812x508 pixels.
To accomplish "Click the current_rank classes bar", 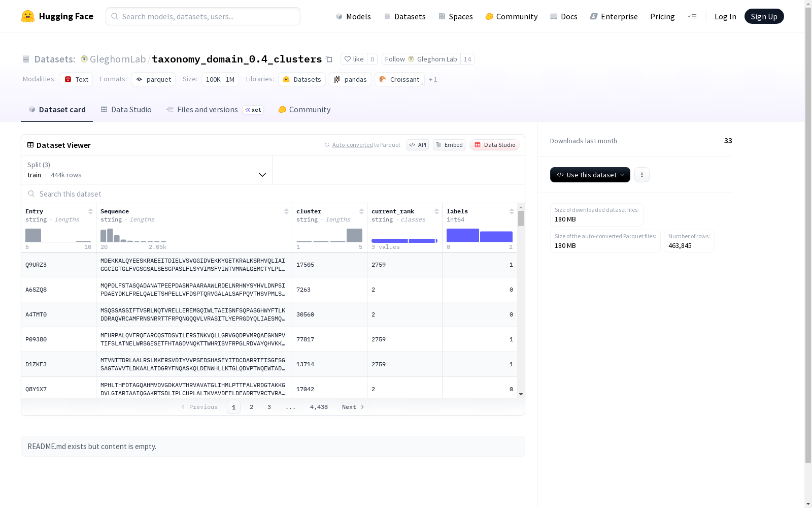I will pyautogui.click(x=404, y=241).
